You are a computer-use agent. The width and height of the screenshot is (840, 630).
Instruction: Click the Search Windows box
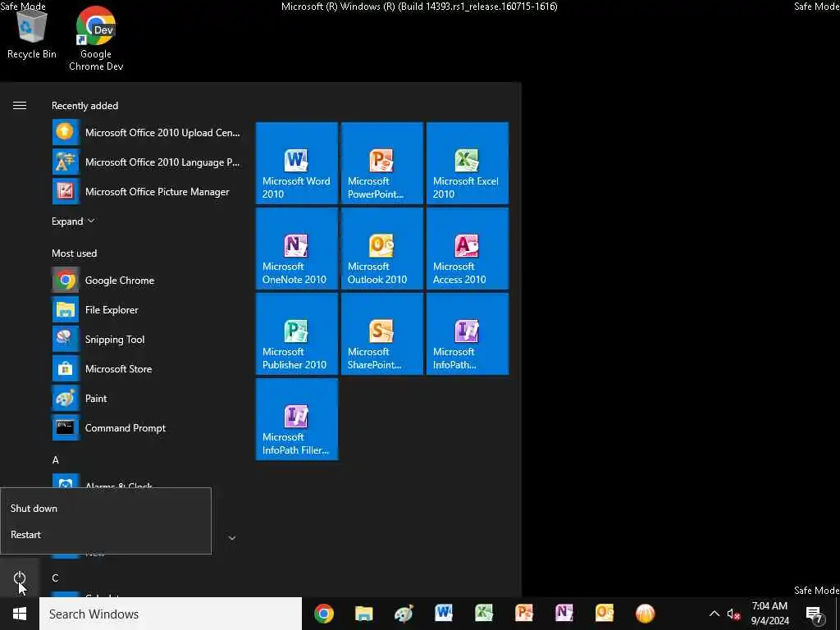pos(171,614)
